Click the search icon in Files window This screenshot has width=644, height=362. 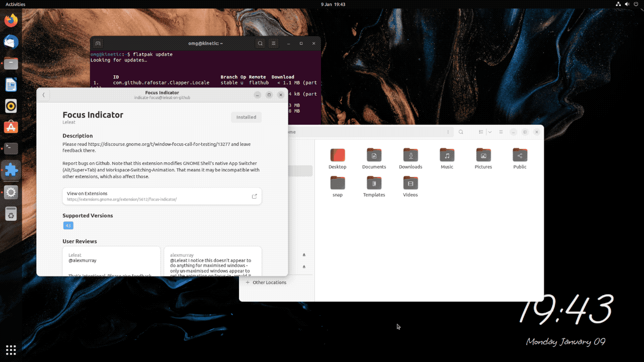coord(461,132)
